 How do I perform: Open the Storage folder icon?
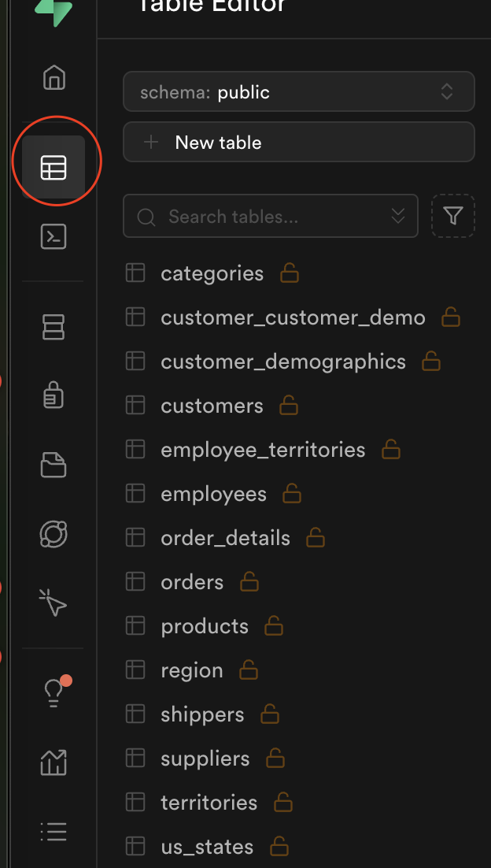pos(54,466)
